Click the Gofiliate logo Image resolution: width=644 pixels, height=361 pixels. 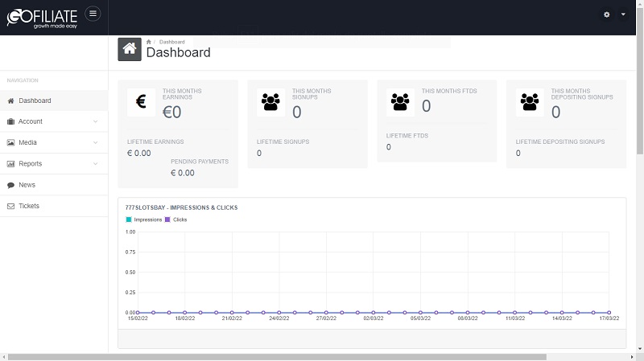click(42, 18)
